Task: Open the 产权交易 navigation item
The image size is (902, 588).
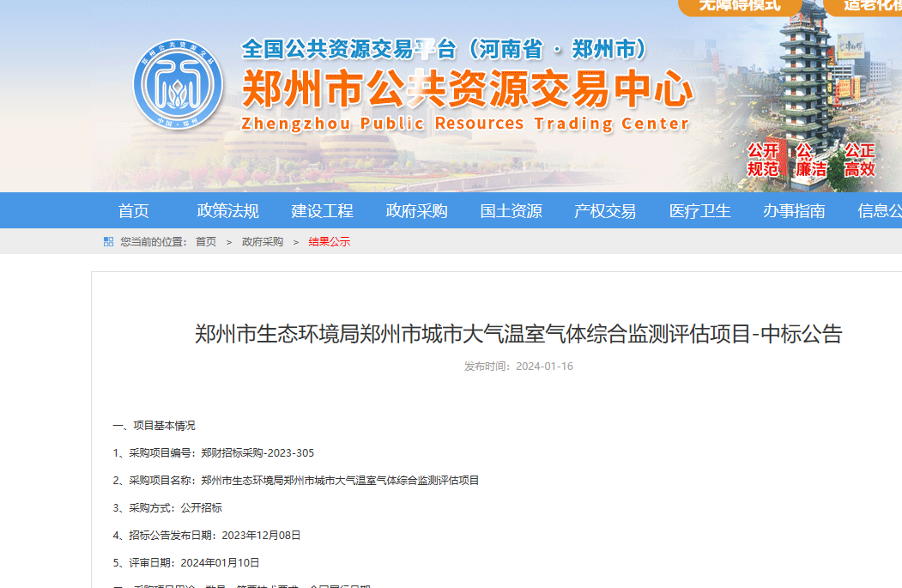Action: 605,211
